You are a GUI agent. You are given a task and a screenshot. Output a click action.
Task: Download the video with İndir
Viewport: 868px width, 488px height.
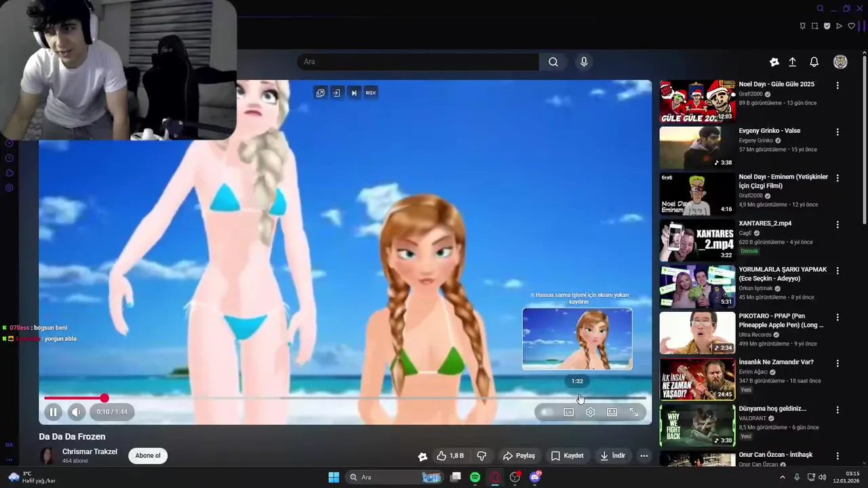(x=613, y=455)
